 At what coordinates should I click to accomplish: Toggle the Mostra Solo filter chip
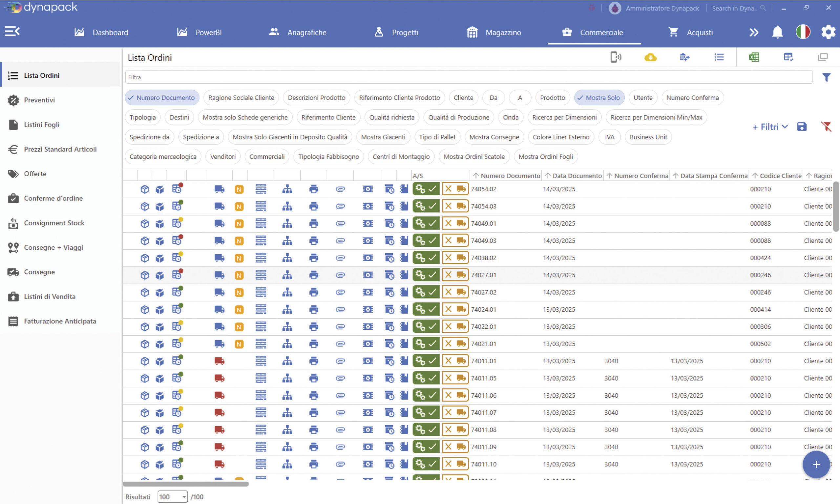(599, 98)
